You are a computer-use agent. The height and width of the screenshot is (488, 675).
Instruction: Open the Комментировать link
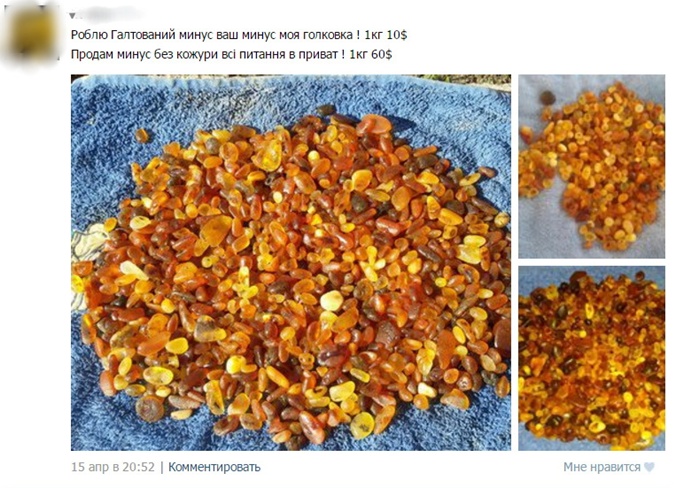coord(214,467)
